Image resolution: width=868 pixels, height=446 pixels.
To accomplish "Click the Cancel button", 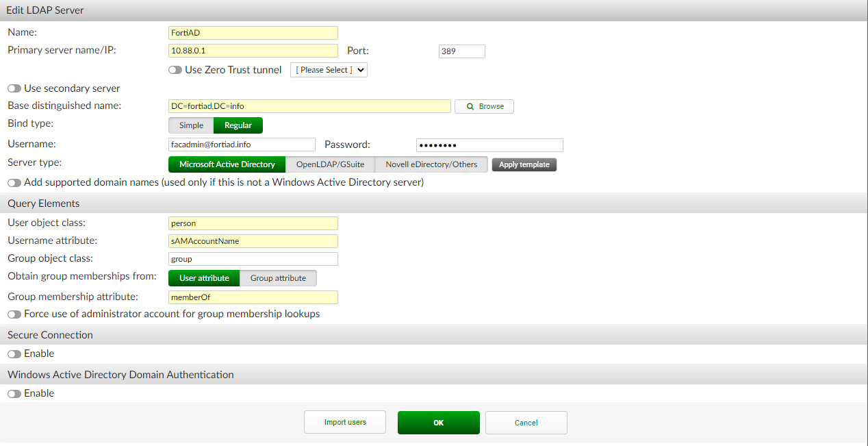I will pos(526,423).
